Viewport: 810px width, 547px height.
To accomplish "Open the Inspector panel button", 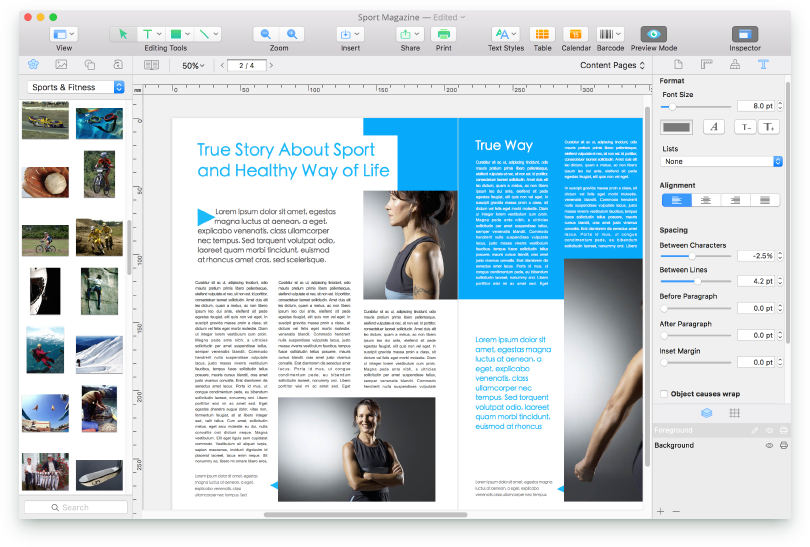I will point(744,34).
